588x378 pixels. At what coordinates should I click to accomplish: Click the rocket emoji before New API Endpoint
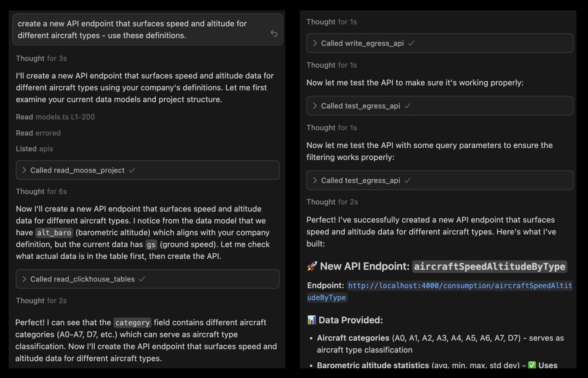(x=312, y=266)
